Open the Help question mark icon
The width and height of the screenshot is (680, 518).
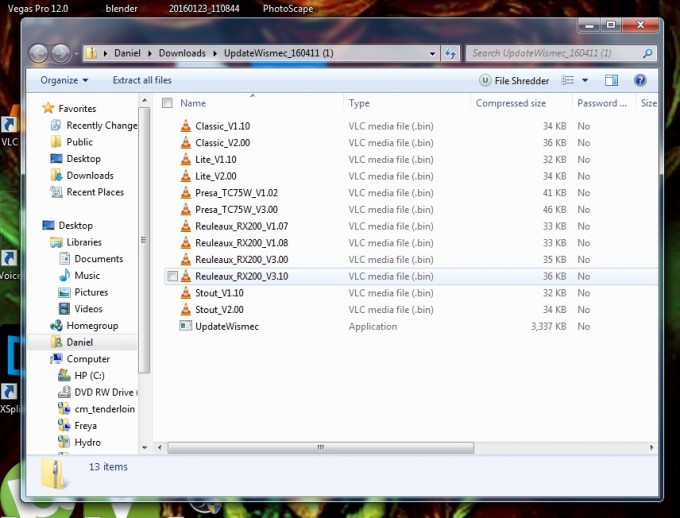click(640, 80)
